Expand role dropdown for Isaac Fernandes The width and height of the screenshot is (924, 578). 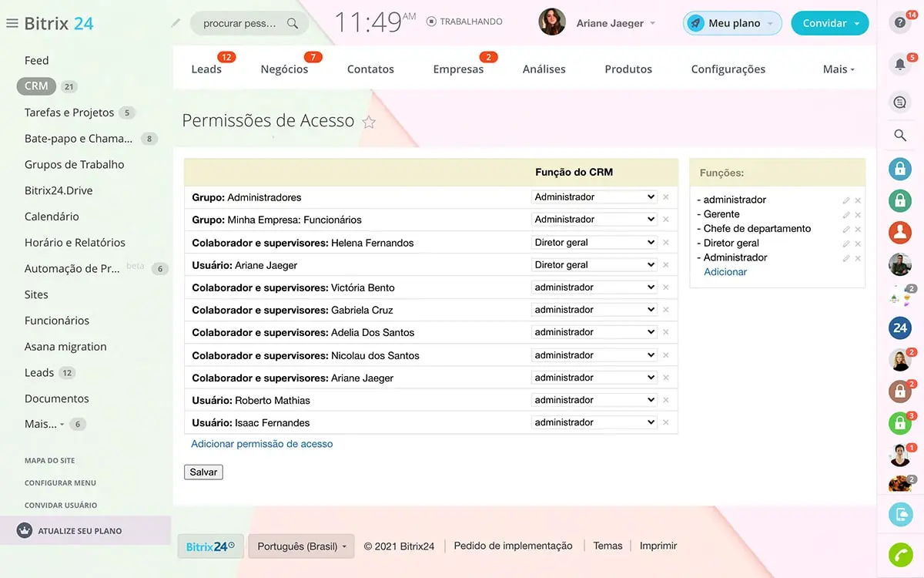click(x=594, y=422)
